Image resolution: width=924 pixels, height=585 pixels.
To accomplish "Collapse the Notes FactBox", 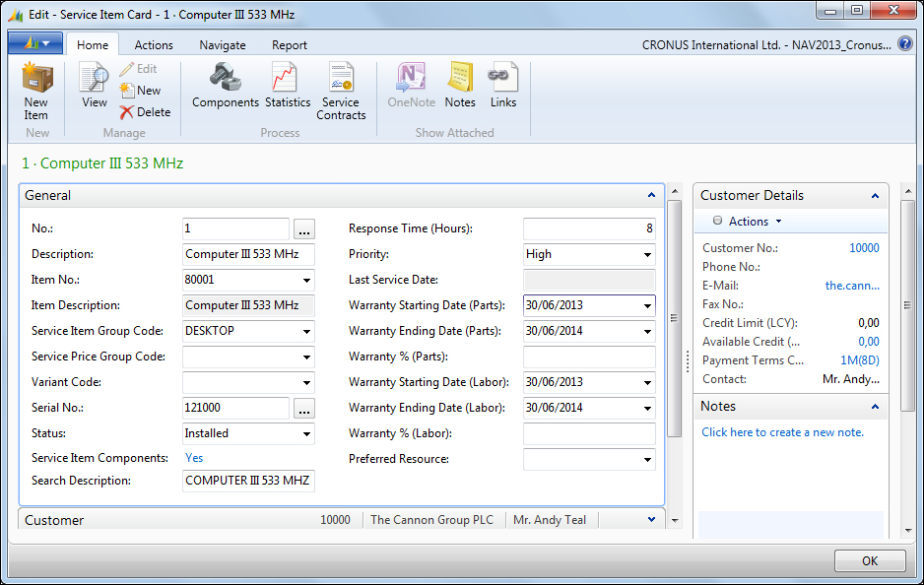I will (x=875, y=407).
